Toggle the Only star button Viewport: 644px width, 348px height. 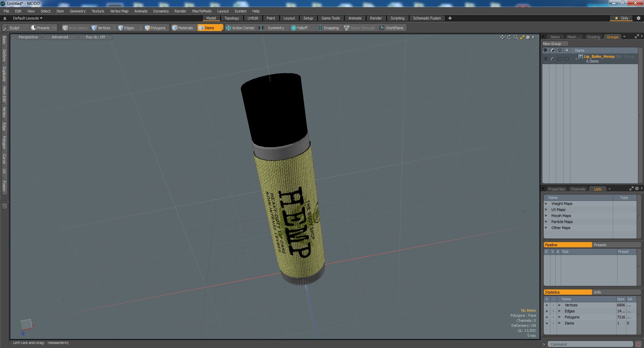621,18
